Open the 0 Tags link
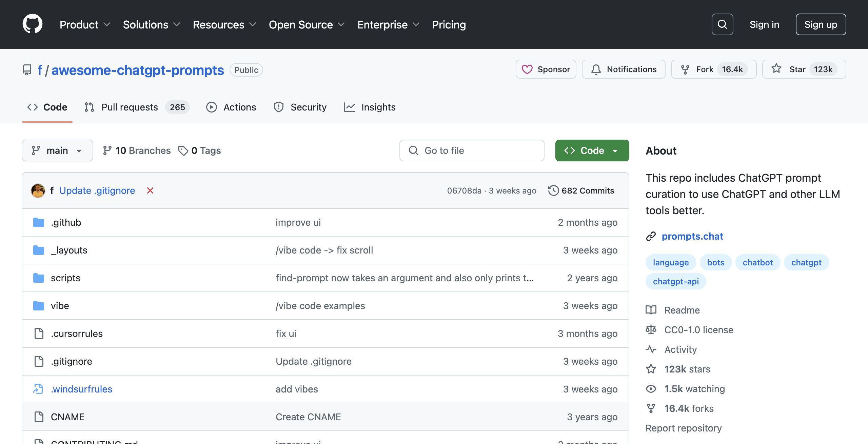The image size is (868, 444). [x=200, y=150]
